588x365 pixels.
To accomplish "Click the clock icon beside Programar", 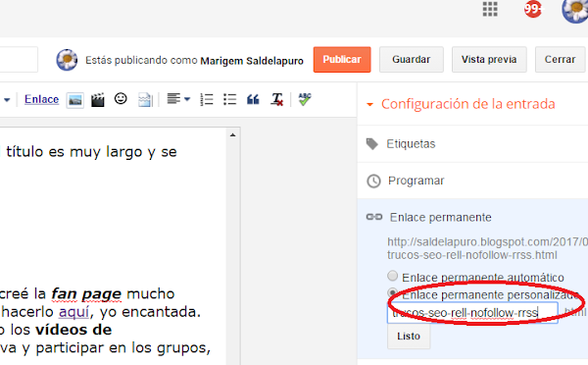I will [x=373, y=181].
